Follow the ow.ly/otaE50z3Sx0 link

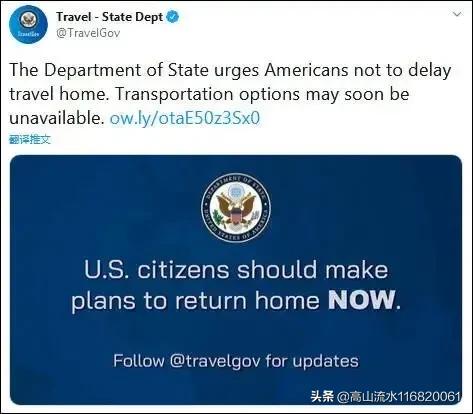click(185, 118)
